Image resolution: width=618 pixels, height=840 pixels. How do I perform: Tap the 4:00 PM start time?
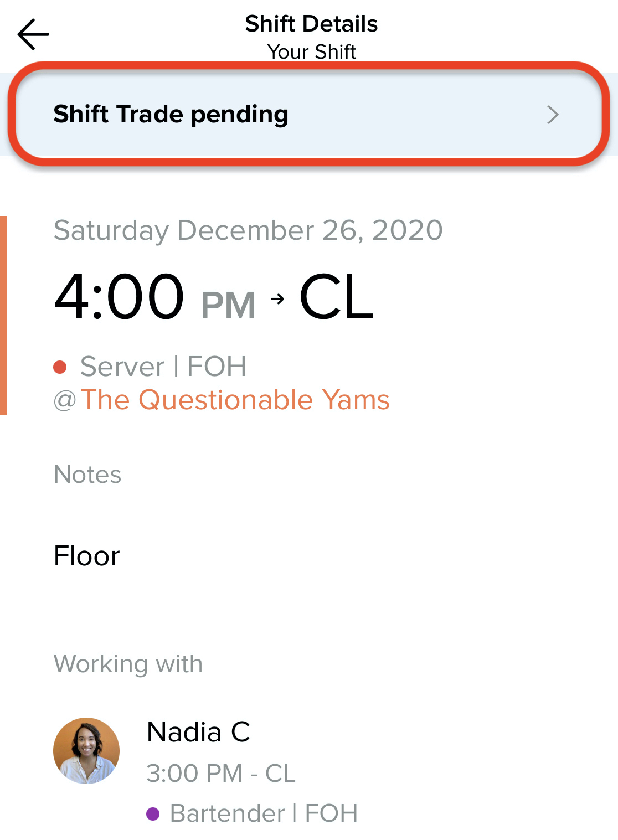155,297
